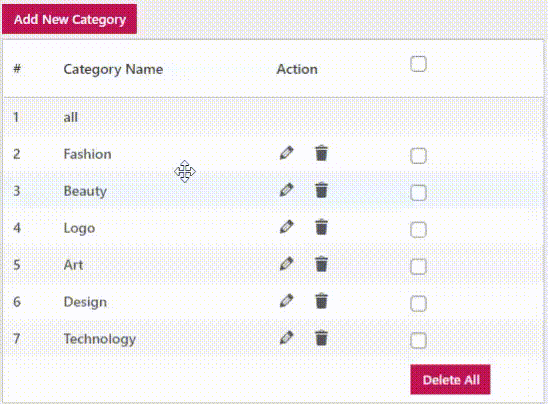The height and width of the screenshot is (404, 548).
Task: Edit the Art category with pencil icon
Action: 287,264
